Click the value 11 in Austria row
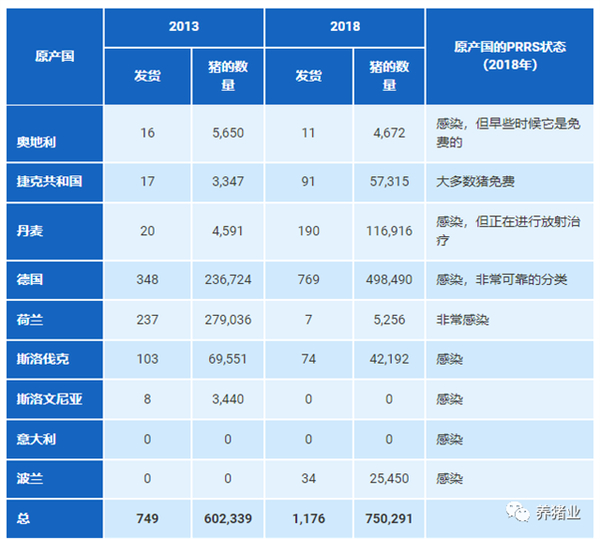Screen dimensions: 600x539 coord(308,133)
